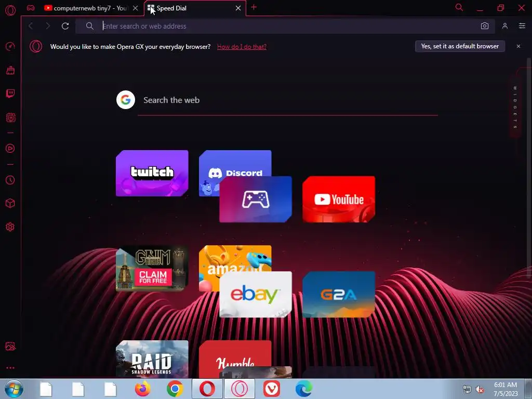The width and height of the screenshot is (532, 399).
Task: Open the 'How do I do that?' link
Action: click(242, 47)
